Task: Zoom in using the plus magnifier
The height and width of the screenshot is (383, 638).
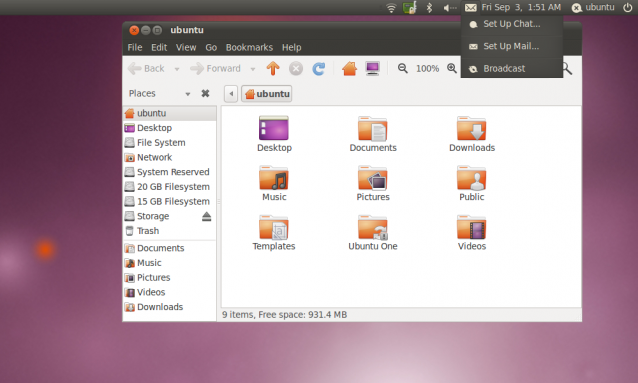Action: (452, 68)
